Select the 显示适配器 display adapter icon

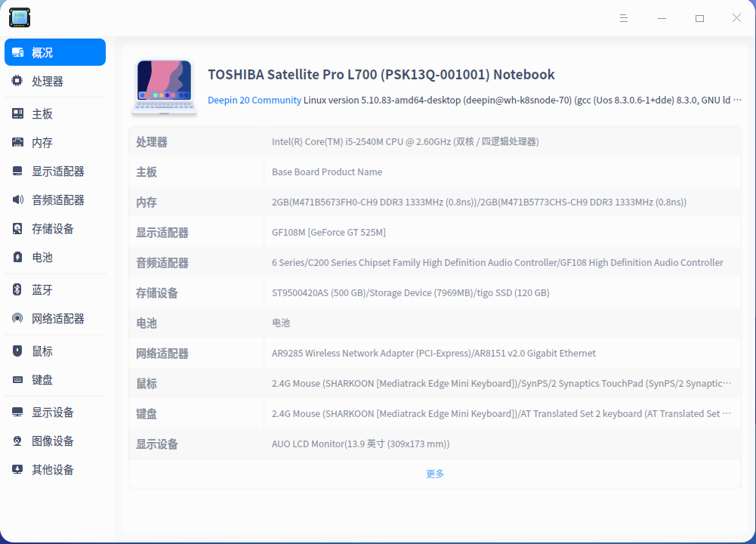click(17, 171)
